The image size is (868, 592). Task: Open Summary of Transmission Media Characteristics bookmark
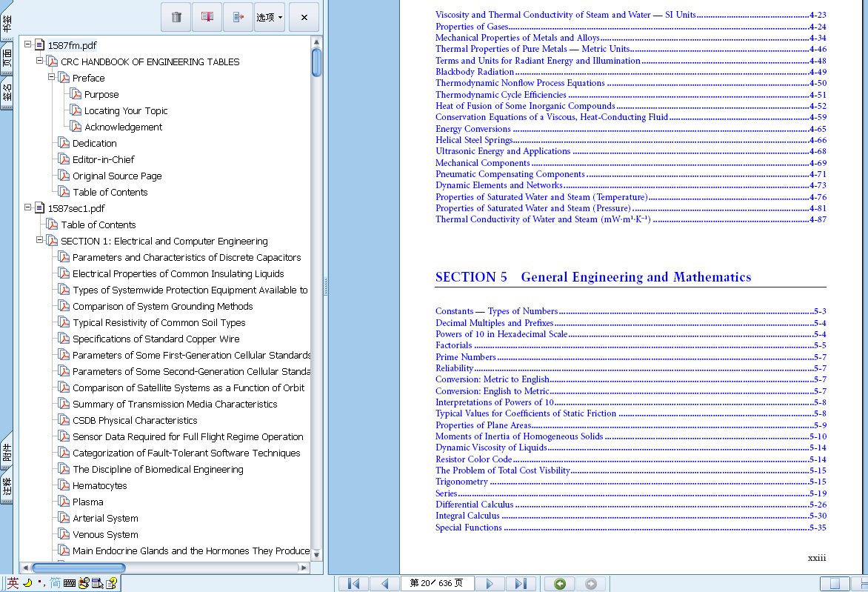(x=175, y=405)
